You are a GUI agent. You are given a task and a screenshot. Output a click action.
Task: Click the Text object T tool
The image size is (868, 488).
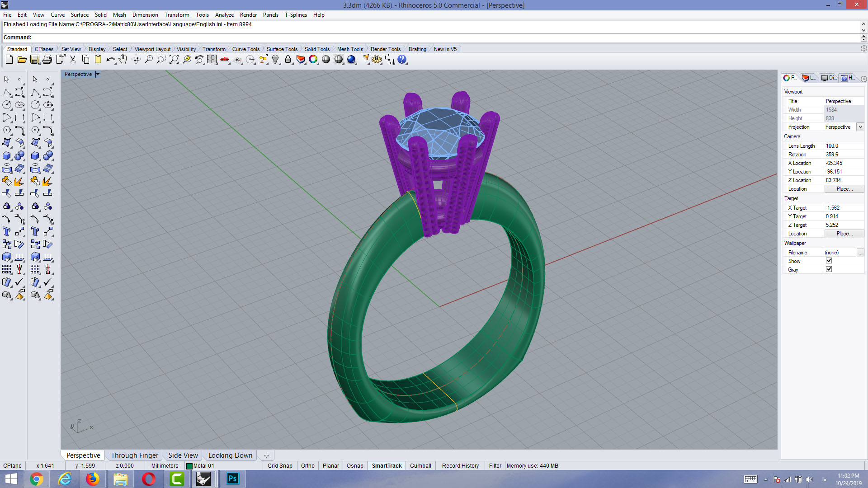[x=7, y=231]
